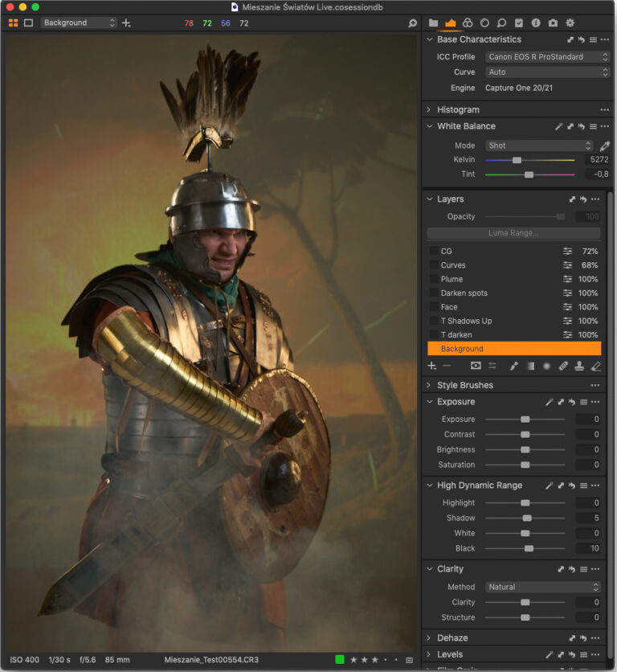Click the third rating star in status bar

coord(374,660)
